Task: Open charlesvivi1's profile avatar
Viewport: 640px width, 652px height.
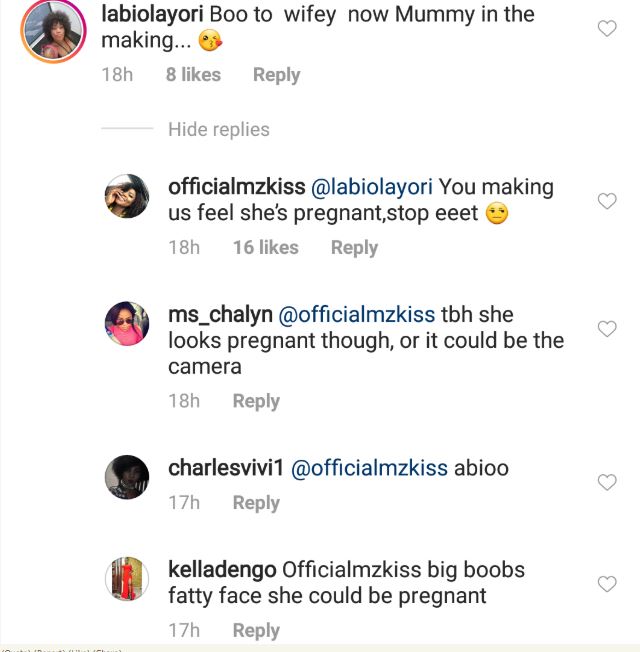Action: (127, 475)
